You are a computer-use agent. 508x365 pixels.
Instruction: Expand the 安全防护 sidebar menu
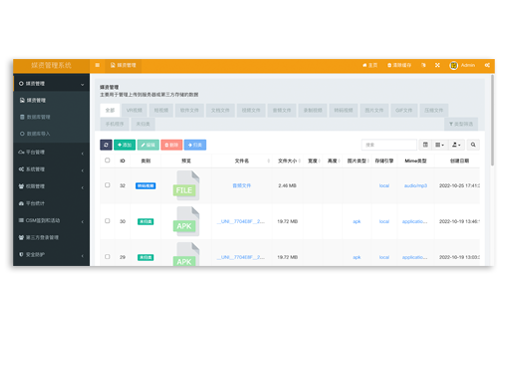point(51,255)
